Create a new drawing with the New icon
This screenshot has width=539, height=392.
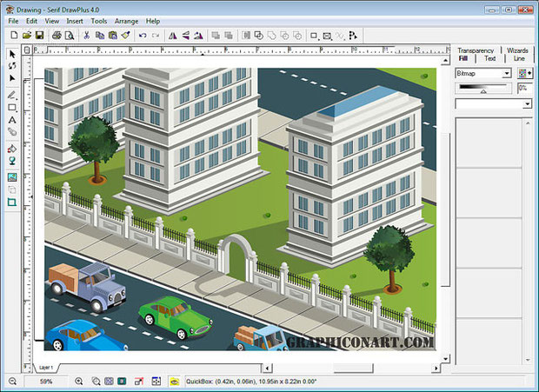(14, 35)
